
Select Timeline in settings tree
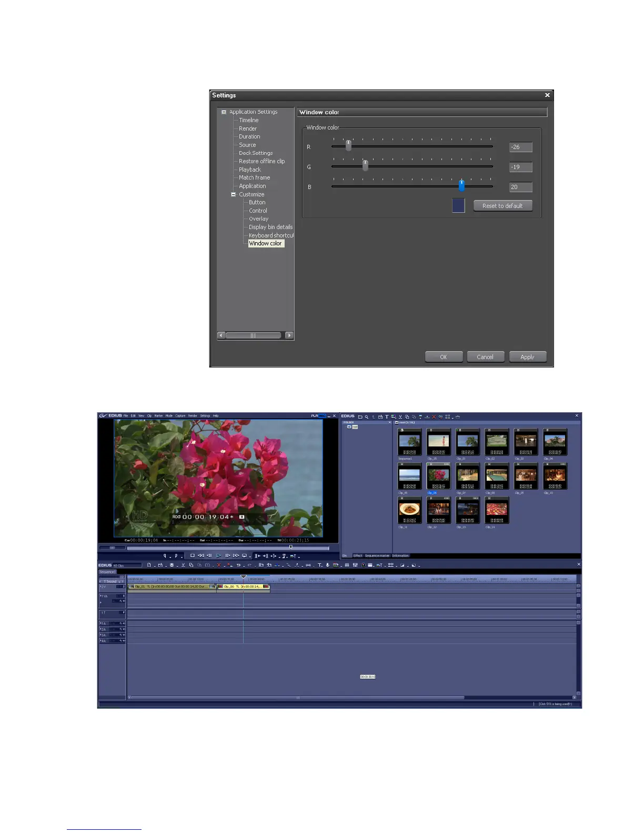(248, 120)
